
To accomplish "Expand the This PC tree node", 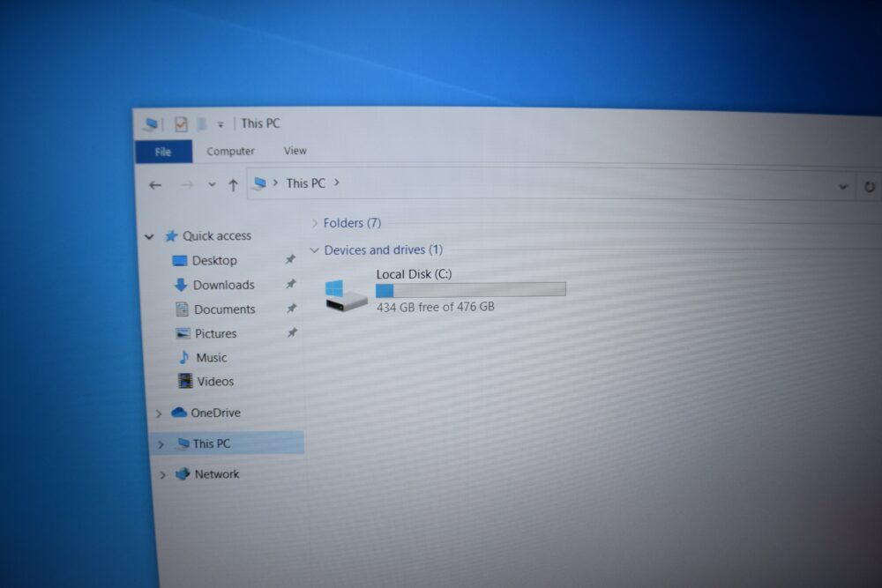I will (x=161, y=444).
